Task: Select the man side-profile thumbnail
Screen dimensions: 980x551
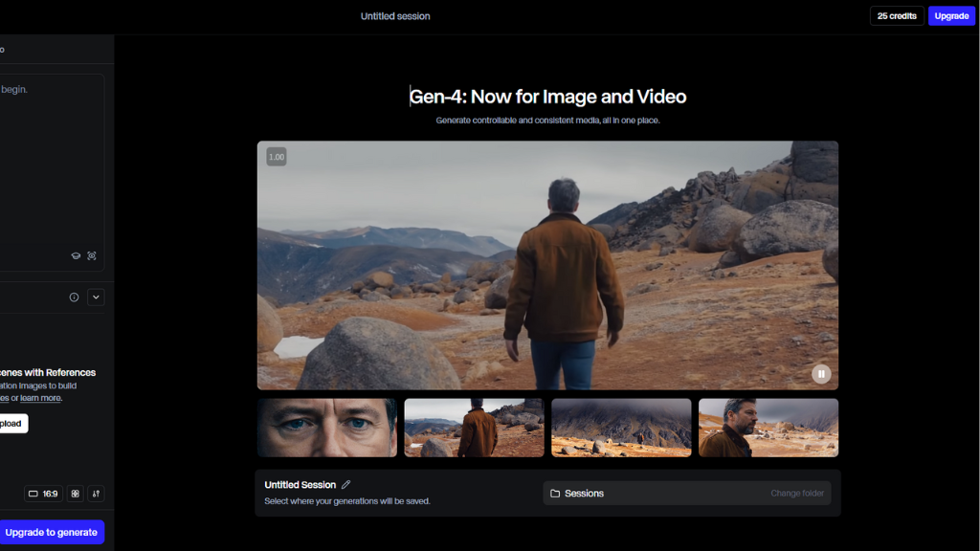Action: click(x=768, y=428)
